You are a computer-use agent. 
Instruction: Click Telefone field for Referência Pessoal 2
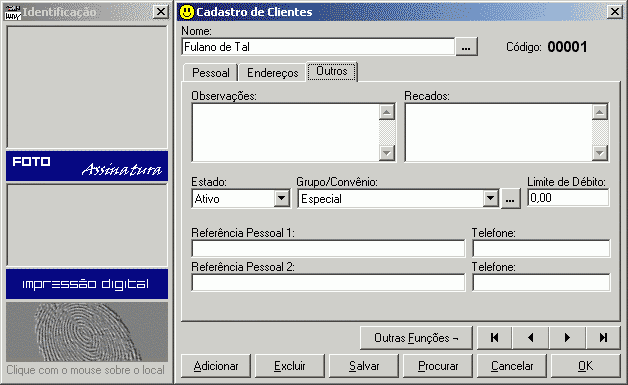pos(541,283)
